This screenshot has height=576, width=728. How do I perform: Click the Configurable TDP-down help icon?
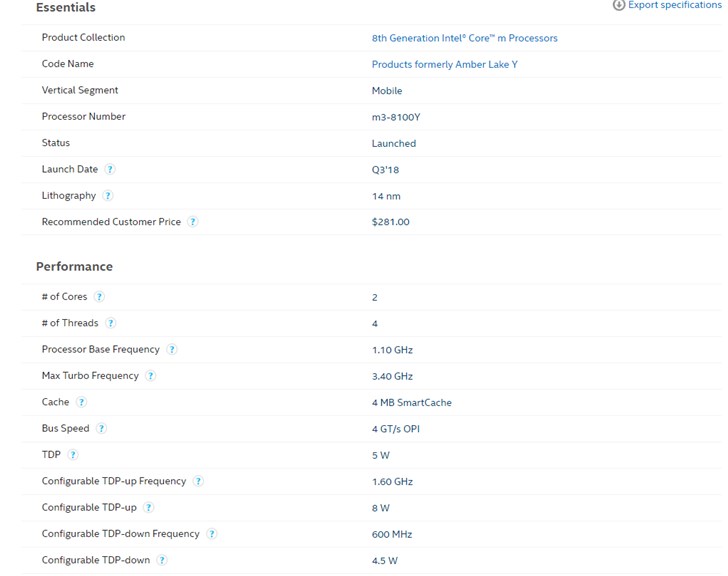coord(162,560)
